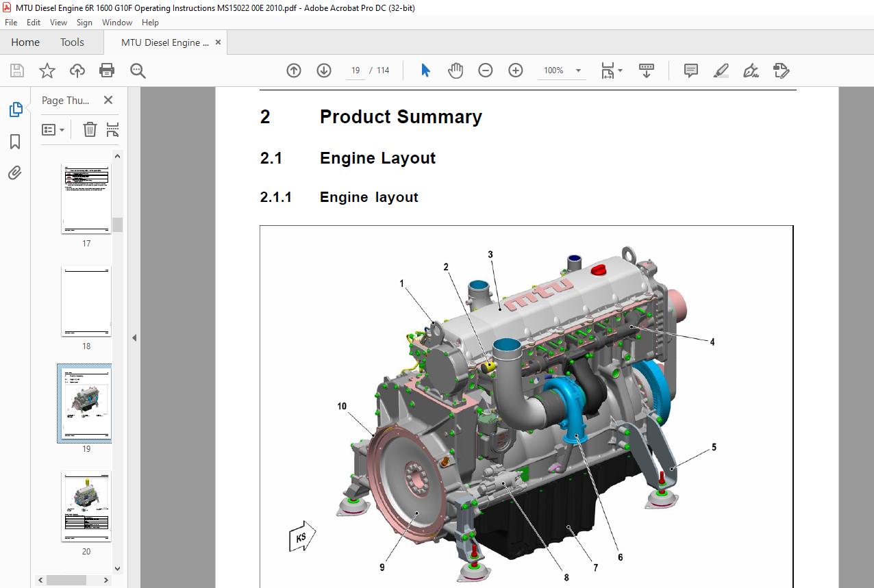The image size is (874, 588).
Task: Add a comment sticky note
Action: tap(691, 71)
